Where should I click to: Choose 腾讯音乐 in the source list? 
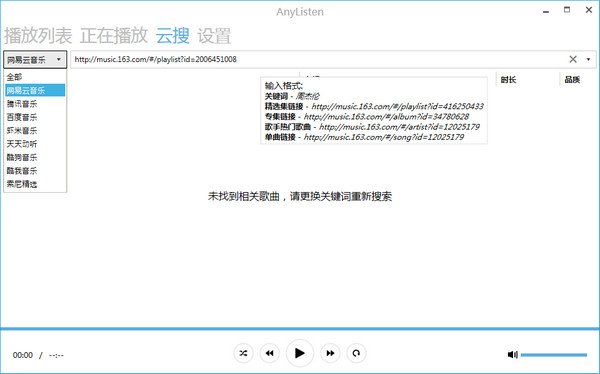click(35, 104)
